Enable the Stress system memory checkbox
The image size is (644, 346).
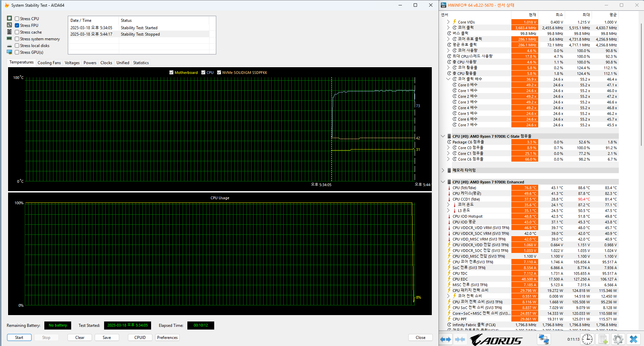pyautogui.click(x=17, y=39)
